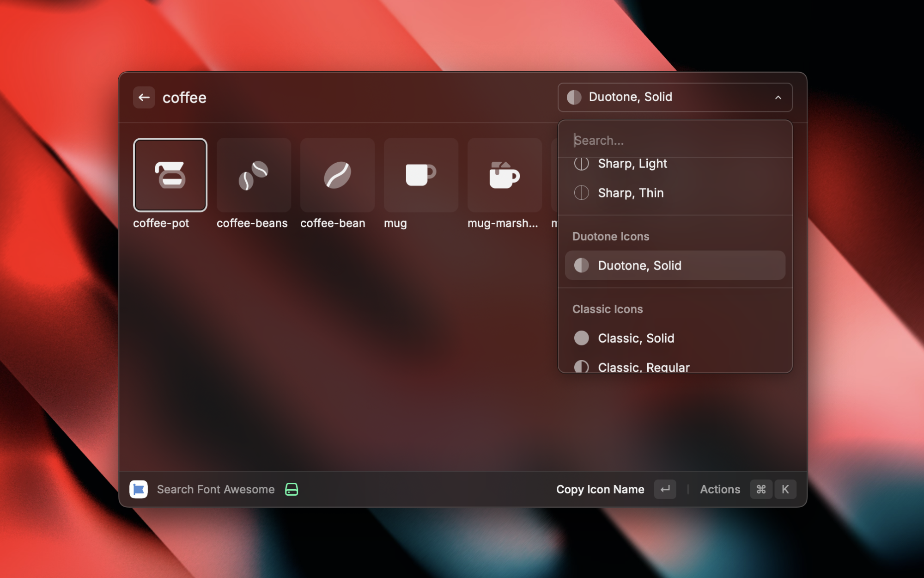Click the back arrow button

[144, 98]
